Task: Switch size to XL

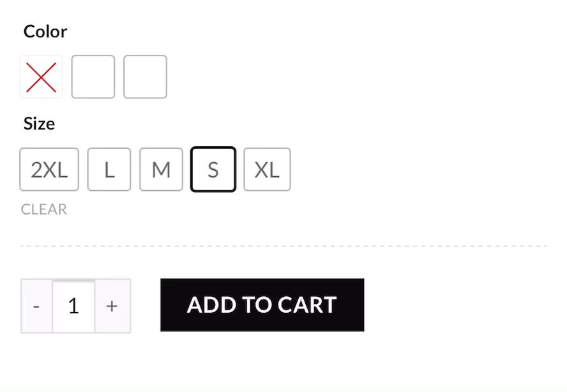Action: [267, 170]
